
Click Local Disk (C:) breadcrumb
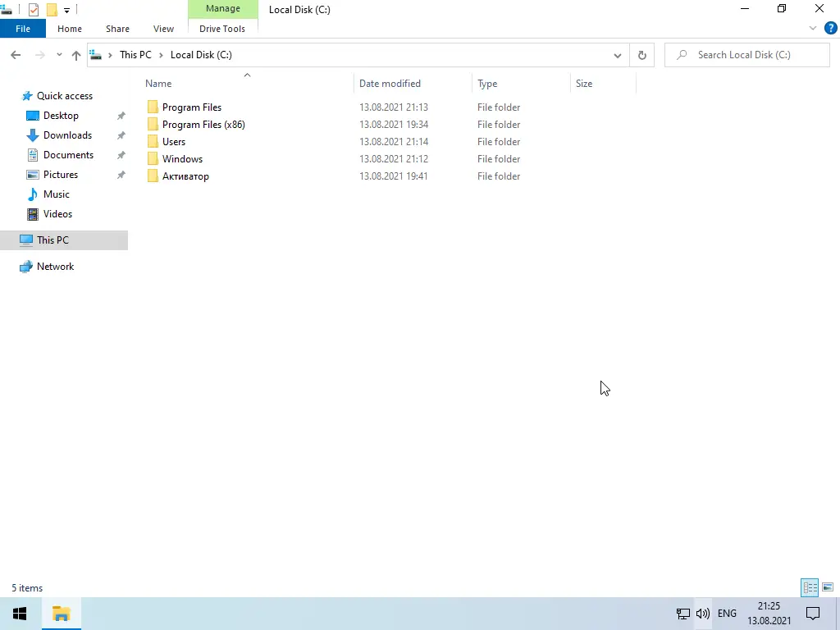tap(201, 55)
